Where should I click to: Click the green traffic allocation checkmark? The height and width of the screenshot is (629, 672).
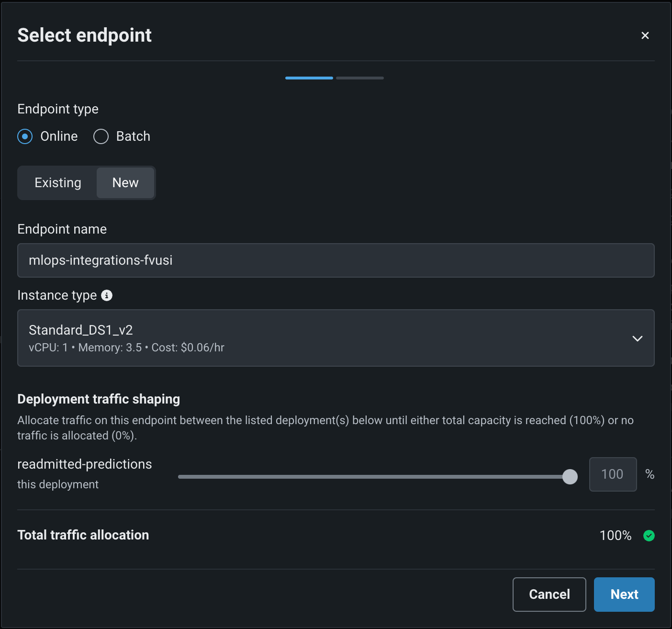(649, 536)
